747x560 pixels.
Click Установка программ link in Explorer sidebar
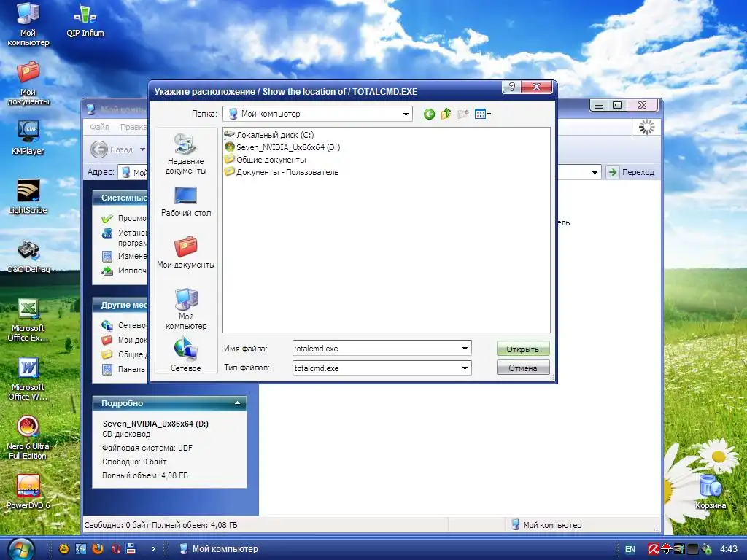coord(125,238)
